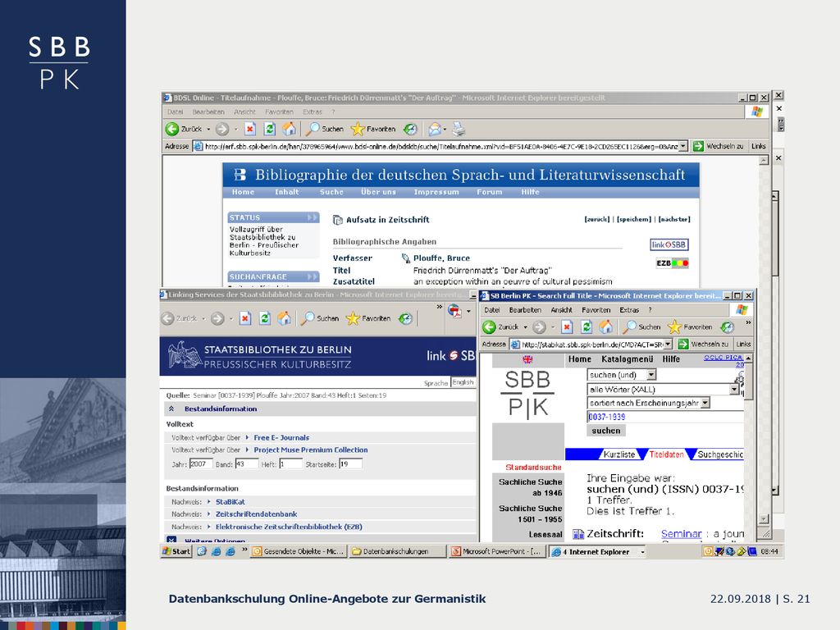Click scroll-up arrow of BDSL Online scrollbar
This screenshot has width=840, height=630.
tap(764, 160)
